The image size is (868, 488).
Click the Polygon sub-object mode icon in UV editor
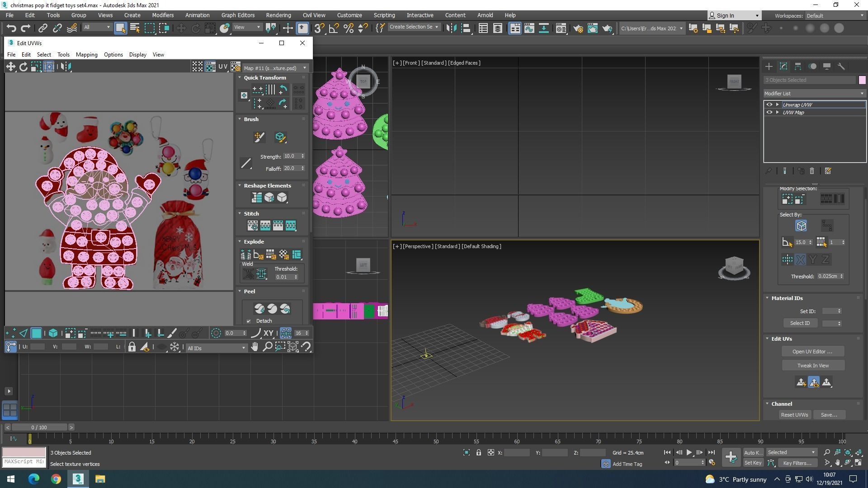[x=36, y=333]
